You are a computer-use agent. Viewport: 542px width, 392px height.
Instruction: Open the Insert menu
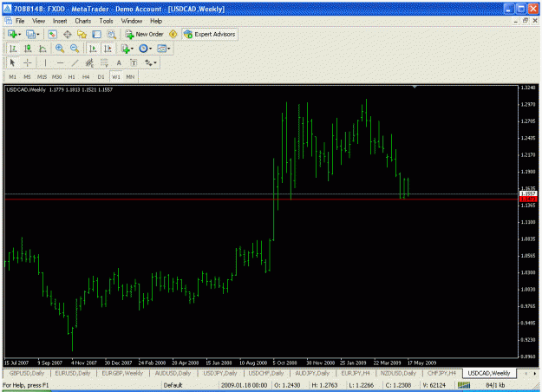(60, 21)
